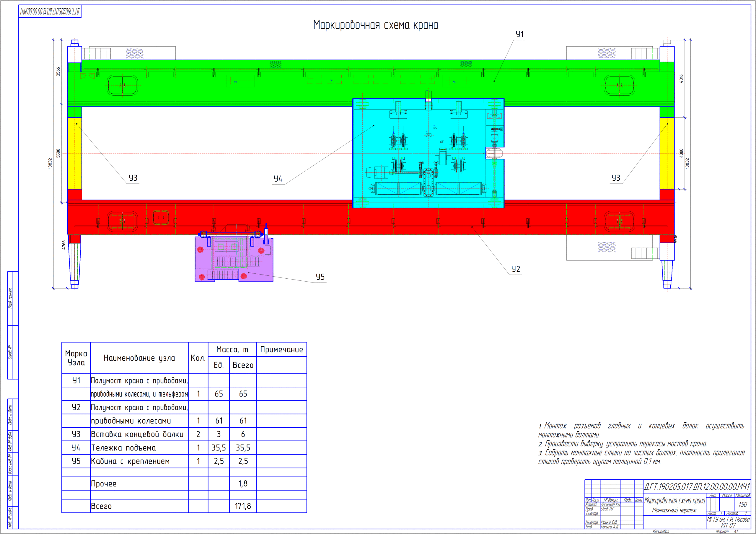Select the green main girder У1
Viewport: 756px width, 534px height.
[x=371, y=83]
